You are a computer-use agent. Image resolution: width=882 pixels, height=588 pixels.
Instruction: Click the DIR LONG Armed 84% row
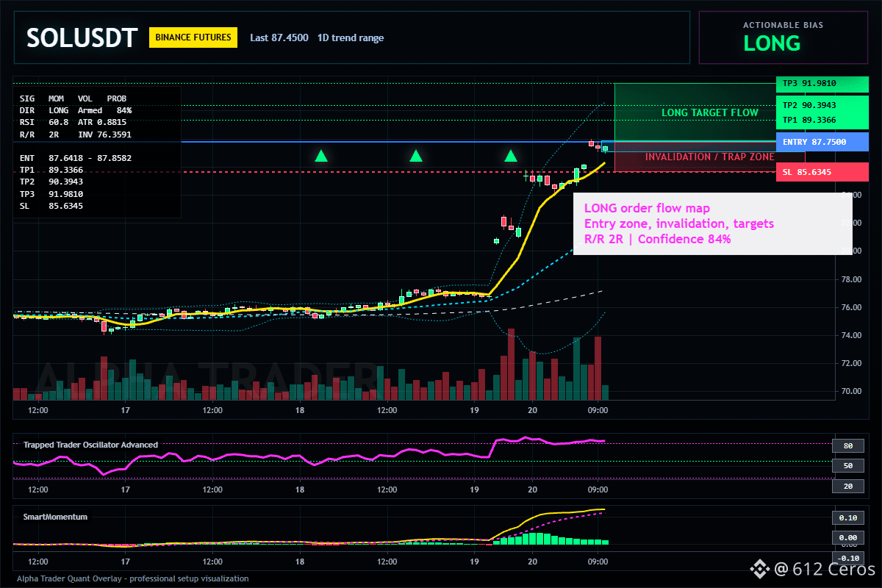coord(76,110)
